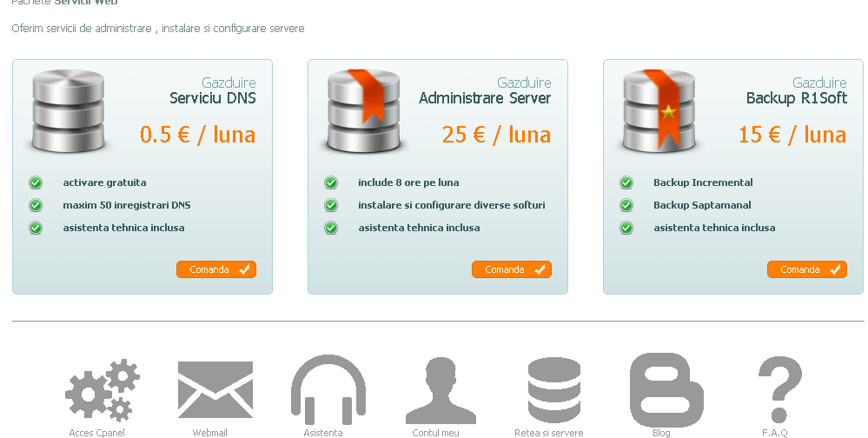Click the Serviciu DNS database image
Image resolution: width=868 pixels, height=438 pixels.
pyautogui.click(x=68, y=110)
